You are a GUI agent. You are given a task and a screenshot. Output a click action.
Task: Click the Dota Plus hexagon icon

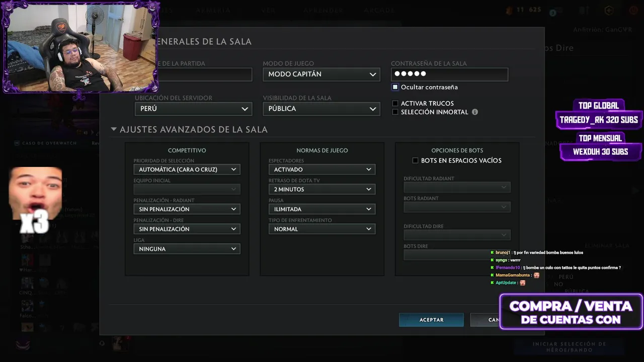[609, 10]
